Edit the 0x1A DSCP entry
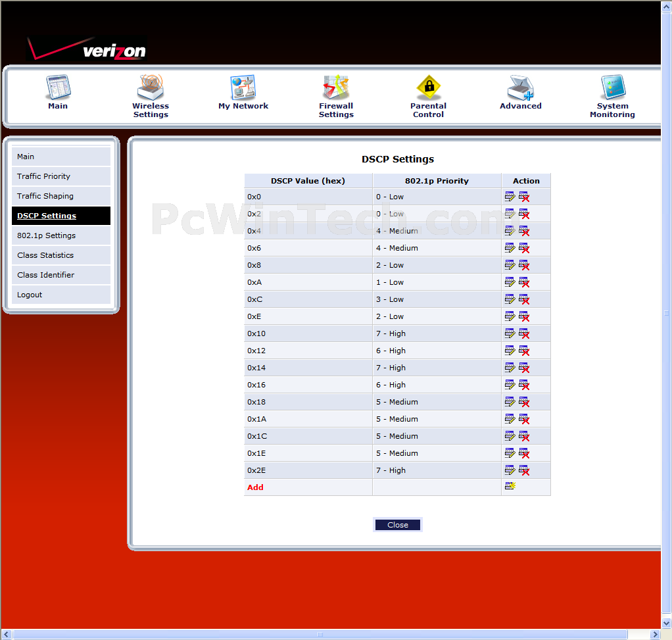The height and width of the screenshot is (640, 672). point(510,419)
